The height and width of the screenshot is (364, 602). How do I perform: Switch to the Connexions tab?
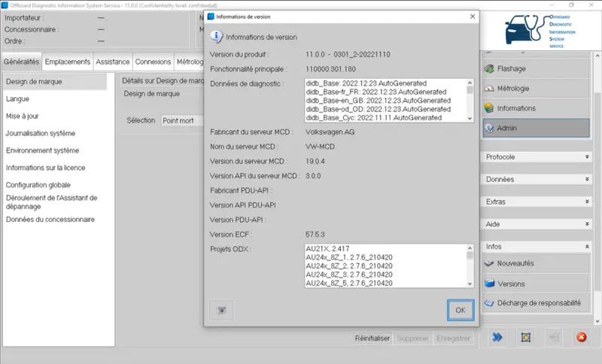tap(153, 62)
